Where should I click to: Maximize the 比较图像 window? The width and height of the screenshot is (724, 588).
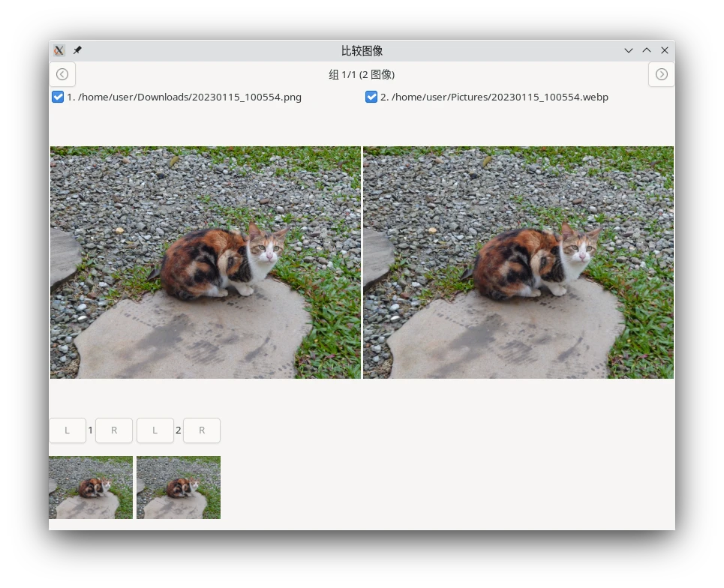647,50
